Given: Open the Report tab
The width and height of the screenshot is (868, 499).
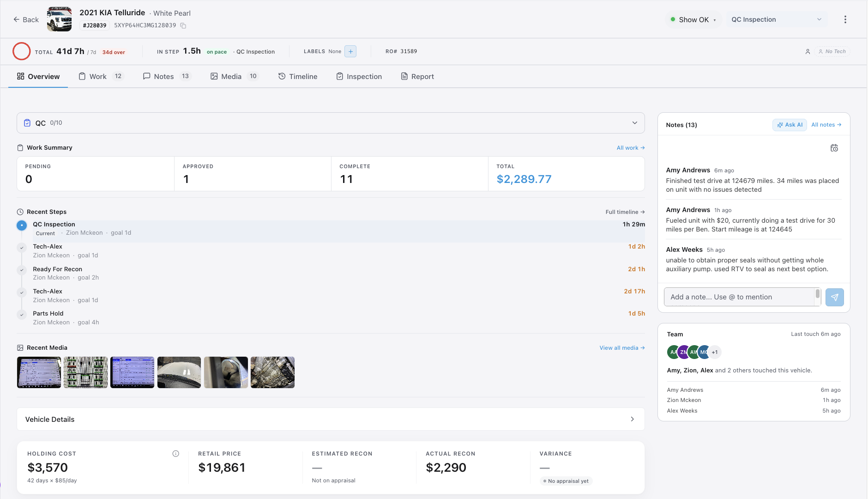Looking at the screenshot, I should 417,76.
